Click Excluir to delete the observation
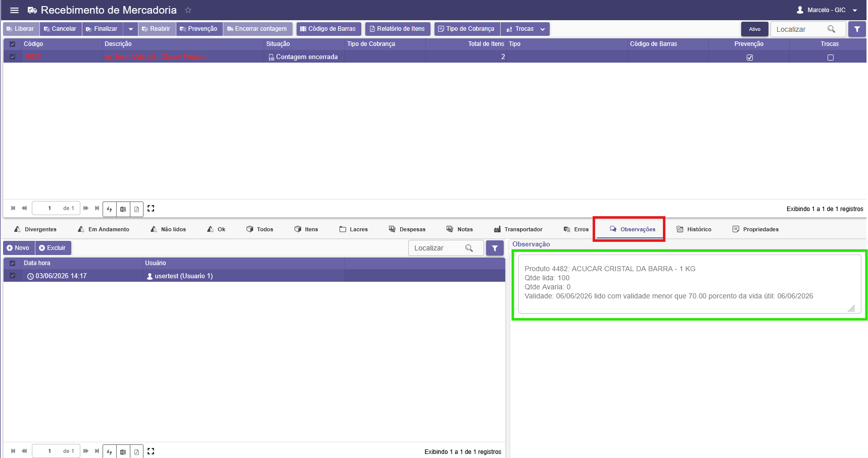 pyautogui.click(x=53, y=248)
